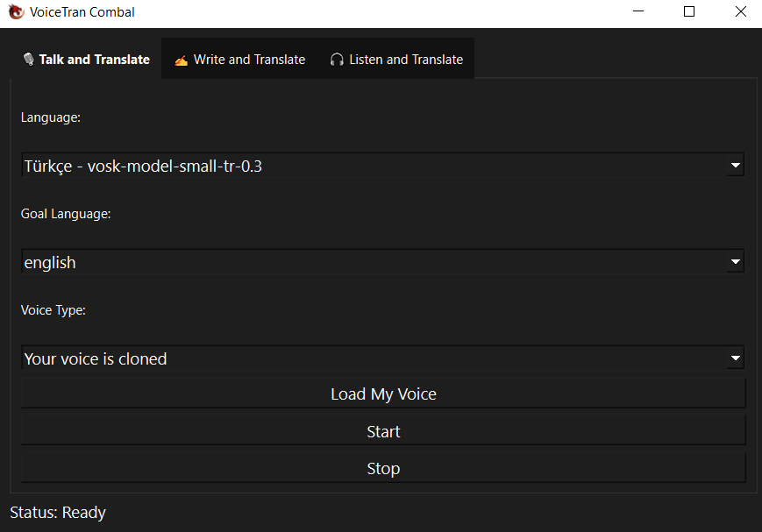
Task: Expand the Voice Type dropdown arrow
Action: click(x=735, y=358)
